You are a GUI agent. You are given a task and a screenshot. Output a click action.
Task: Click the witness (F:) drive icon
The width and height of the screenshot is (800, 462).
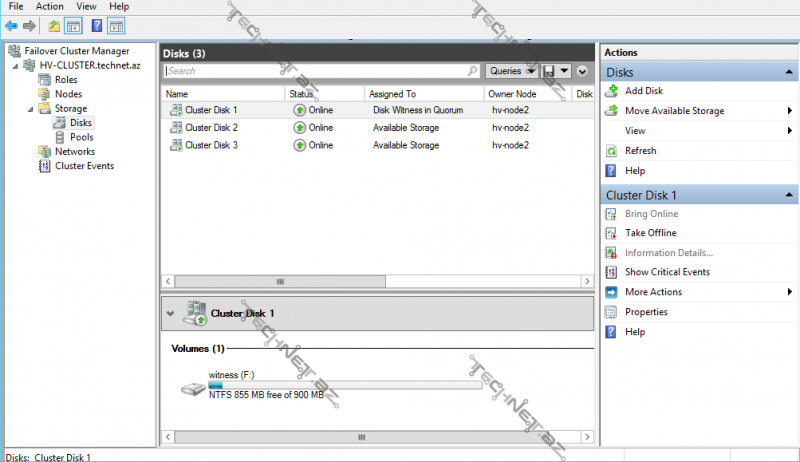193,389
